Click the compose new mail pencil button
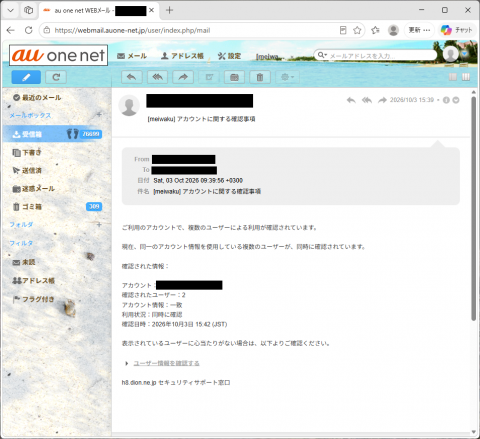The width and height of the screenshot is (480, 439). coord(26,77)
